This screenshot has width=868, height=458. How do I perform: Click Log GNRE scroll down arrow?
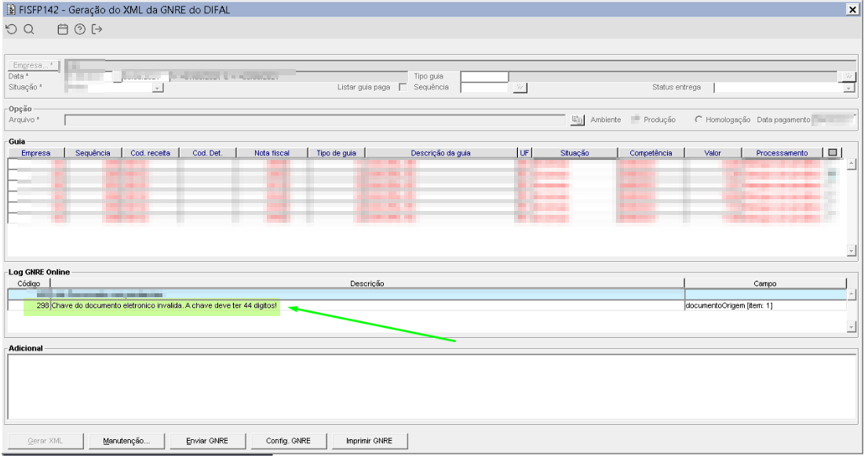point(852,327)
